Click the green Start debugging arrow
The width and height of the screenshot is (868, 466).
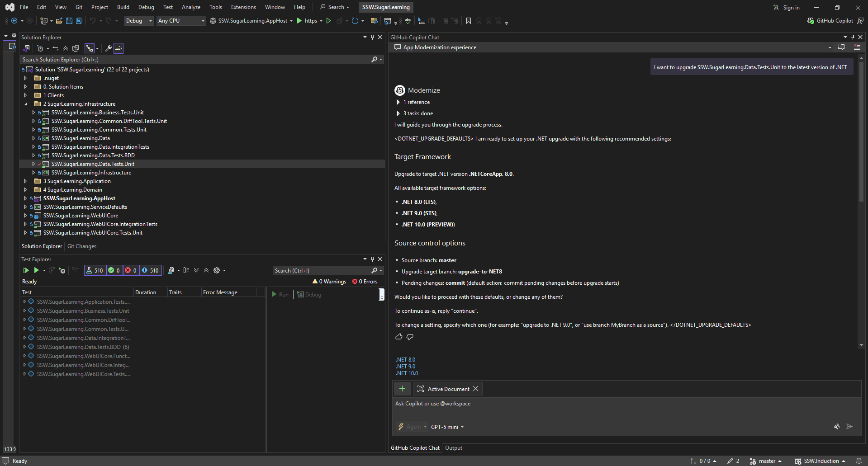click(299, 21)
